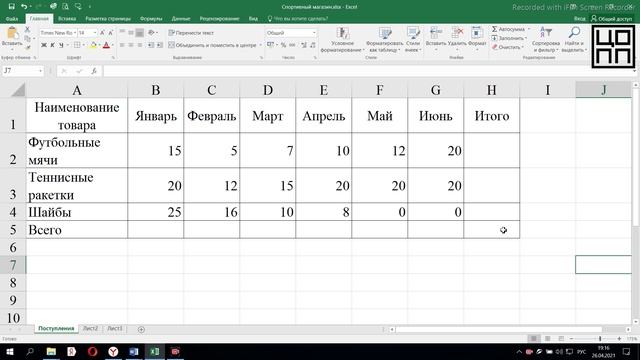Switch to the Вставка ribbon tab
The width and height of the screenshot is (640, 360).
(x=67, y=19)
